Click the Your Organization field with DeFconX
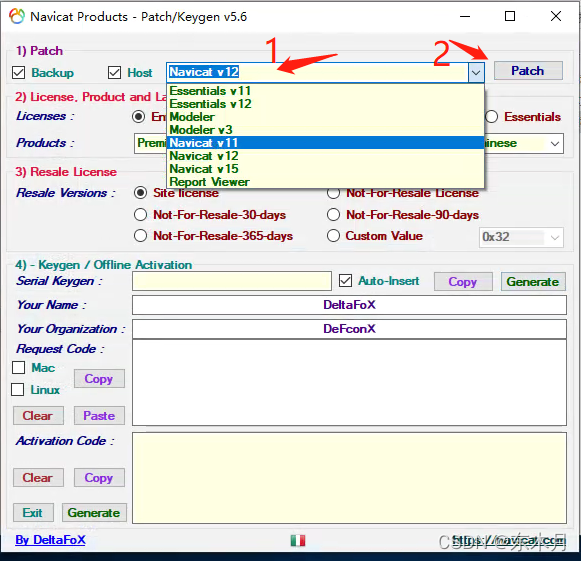Viewport: 581px width, 561px height. pyautogui.click(x=349, y=329)
